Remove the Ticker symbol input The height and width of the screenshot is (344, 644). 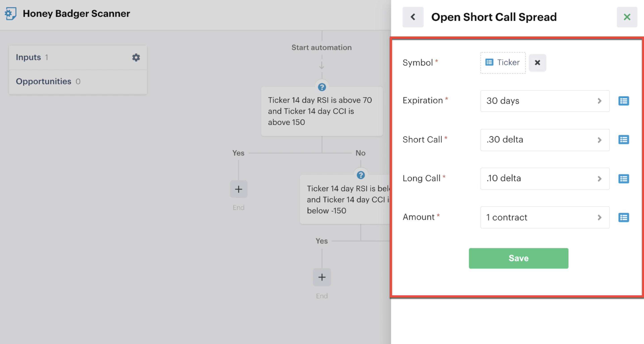(x=537, y=63)
